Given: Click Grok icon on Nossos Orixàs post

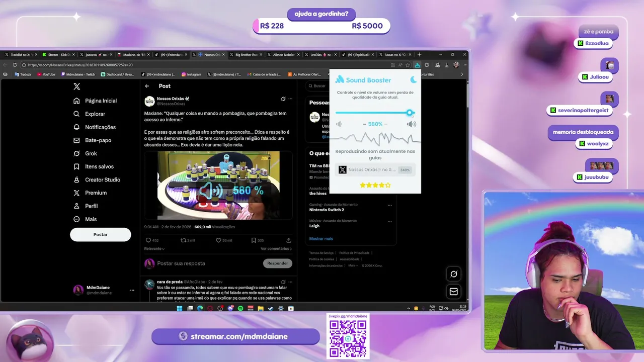Looking at the screenshot, I should coord(283,99).
